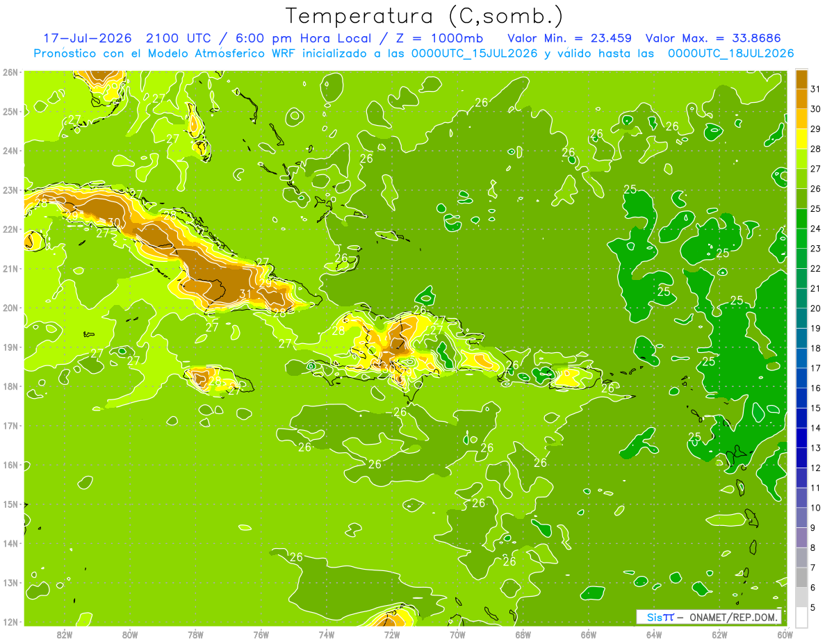Click the "17N" latitude axis label

pyautogui.click(x=10, y=426)
